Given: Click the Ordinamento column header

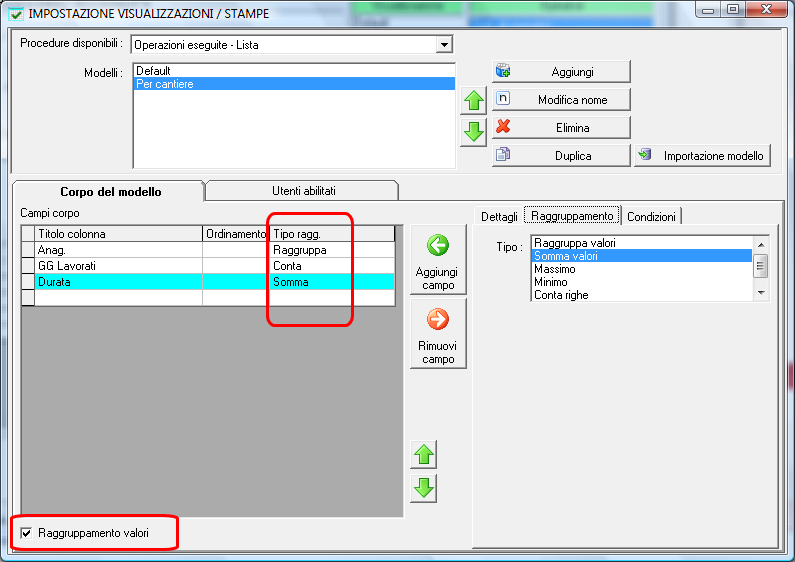Looking at the screenshot, I should (x=235, y=234).
